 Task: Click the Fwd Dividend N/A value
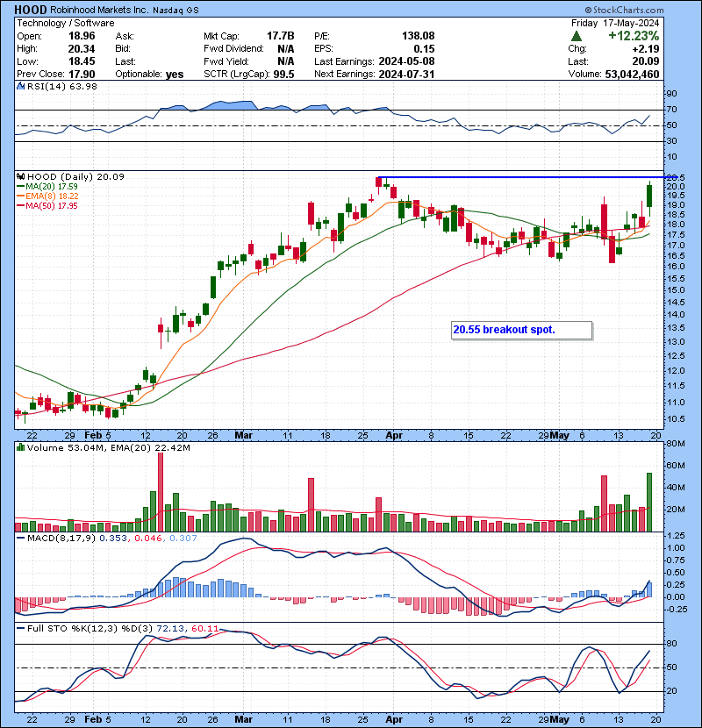tap(286, 49)
